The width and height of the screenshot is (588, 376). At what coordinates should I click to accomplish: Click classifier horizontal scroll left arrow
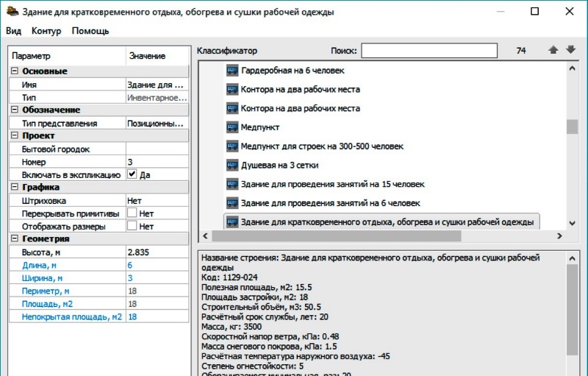pyautogui.click(x=205, y=235)
